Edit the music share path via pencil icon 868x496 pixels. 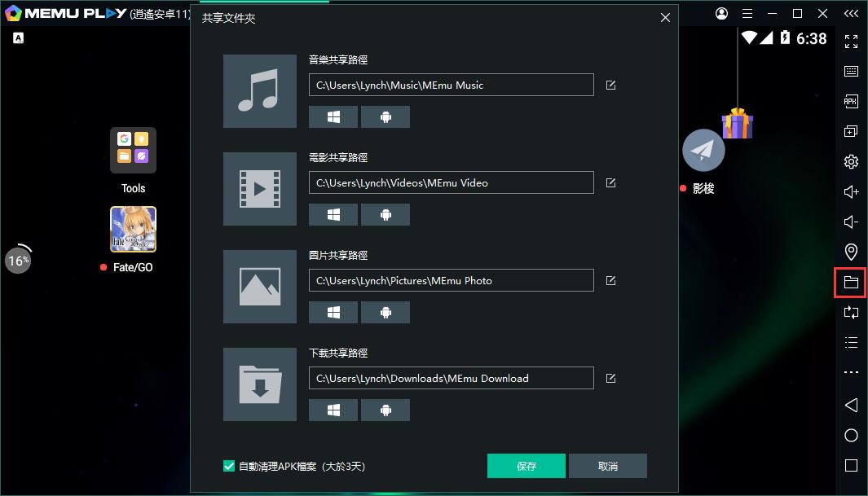pyautogui.click(x=610, y=85)
